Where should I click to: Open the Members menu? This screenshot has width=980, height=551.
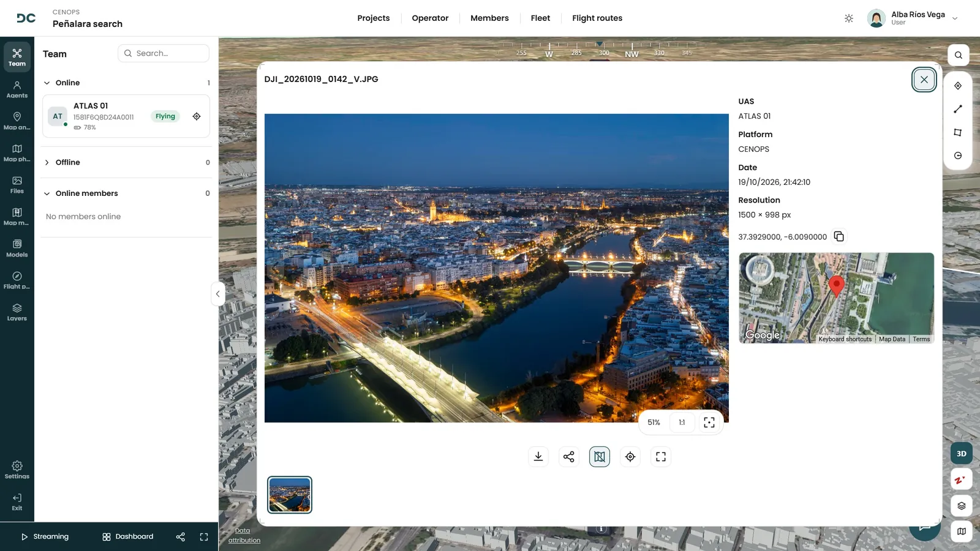pyautogui.click(x=489, y=18)
